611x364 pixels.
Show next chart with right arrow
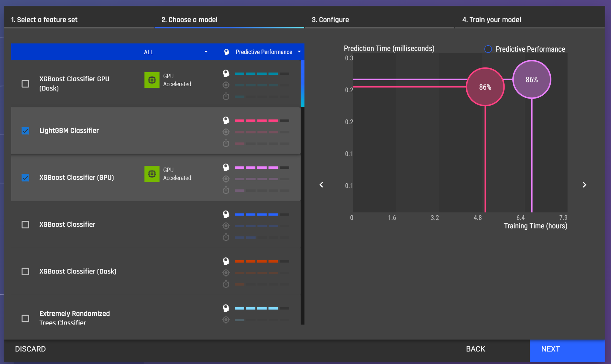pos(584,185)
